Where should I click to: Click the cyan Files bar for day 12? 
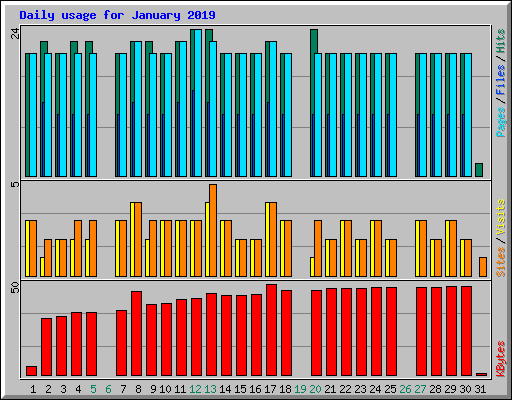(x=198, y=103)
